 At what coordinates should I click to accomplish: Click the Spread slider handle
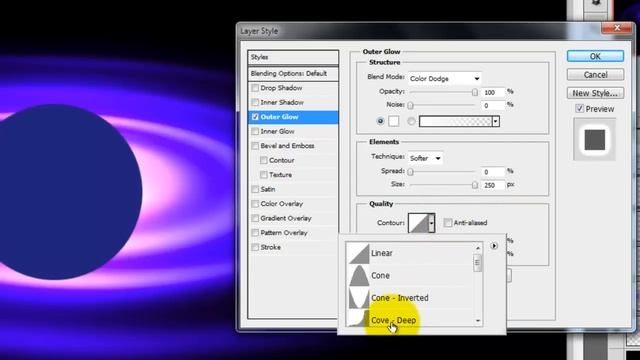tap(411, 172)
